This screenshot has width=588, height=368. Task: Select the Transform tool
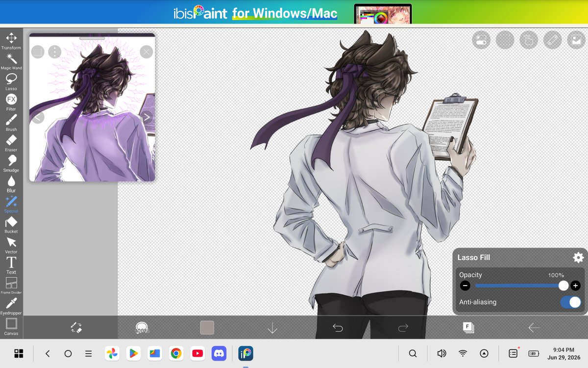coord(11,41)
